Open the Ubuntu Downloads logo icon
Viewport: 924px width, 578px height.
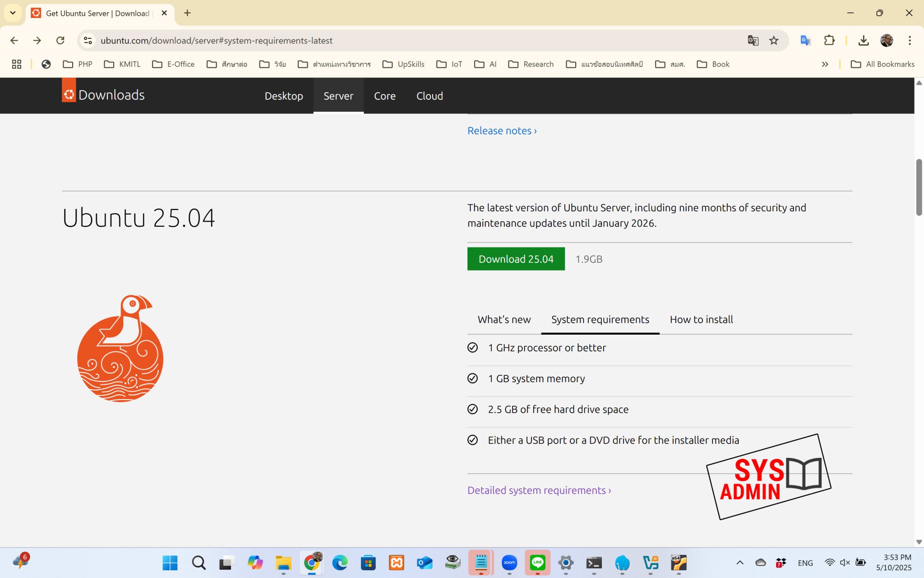click(69, 94)
